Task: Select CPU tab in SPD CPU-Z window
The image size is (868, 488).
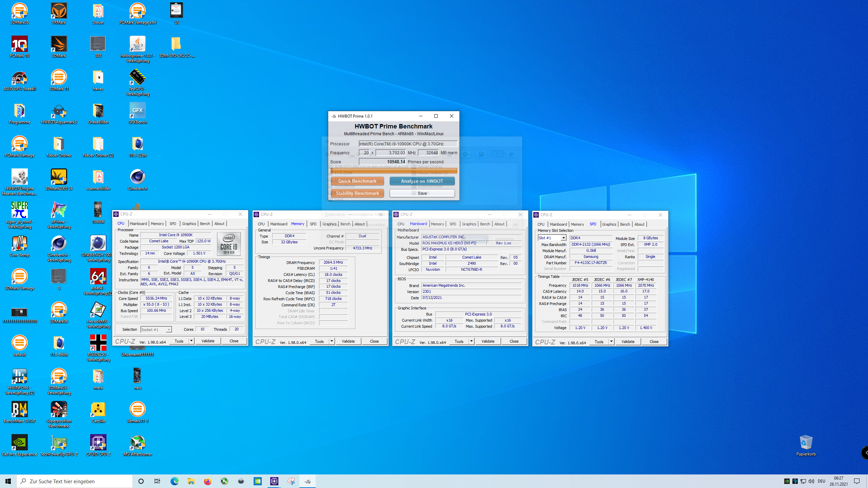Action: 541,224
